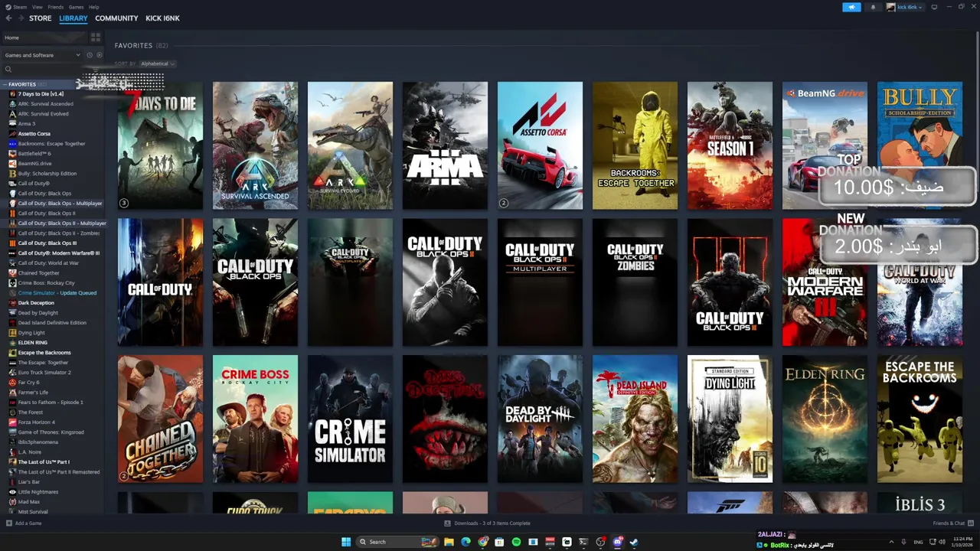980x551 pixels.
Task: Select 7 Days to Die in sidebar
Action: pyautogui.click(x=41, y=94)
